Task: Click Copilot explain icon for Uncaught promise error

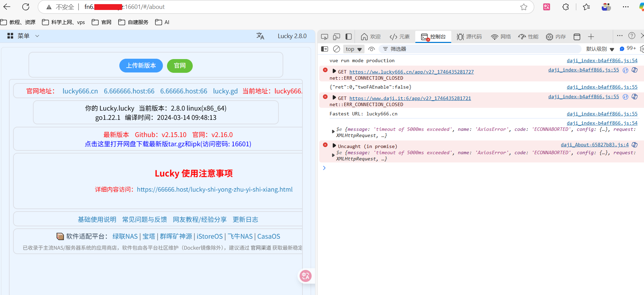Action: click(635, 145)
